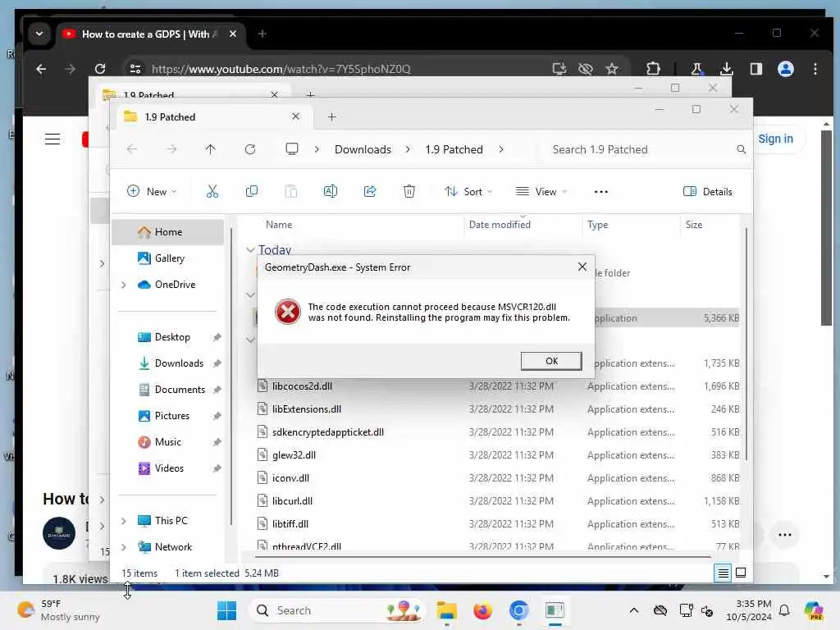
Task: Open browser Downloads icon
Action: coord(726,69)
